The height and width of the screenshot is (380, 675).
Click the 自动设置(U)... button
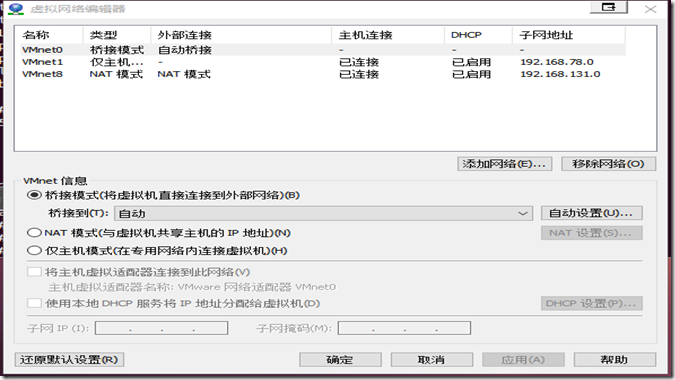pyautogui.click(x=591, y=213)
